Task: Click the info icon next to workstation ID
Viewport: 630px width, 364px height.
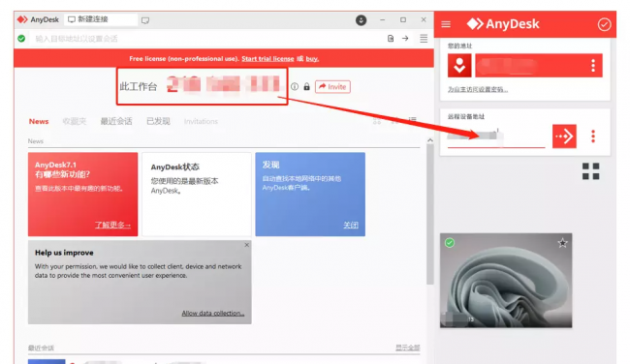Action: click(295, 87)
